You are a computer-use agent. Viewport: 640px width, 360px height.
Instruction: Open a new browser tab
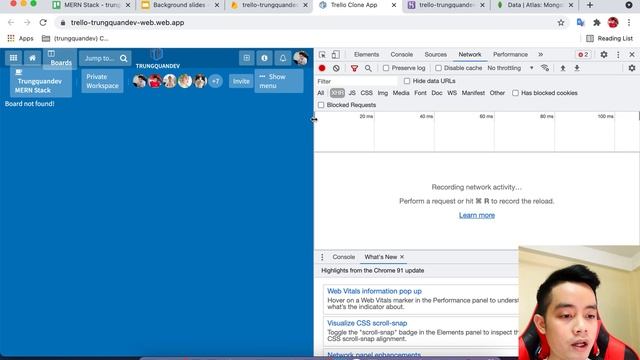590,5
